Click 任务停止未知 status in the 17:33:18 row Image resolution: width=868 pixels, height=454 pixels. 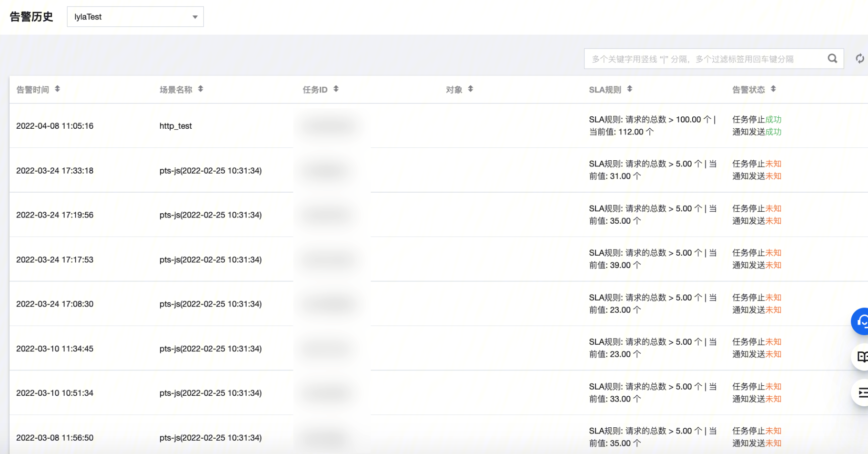757,164
